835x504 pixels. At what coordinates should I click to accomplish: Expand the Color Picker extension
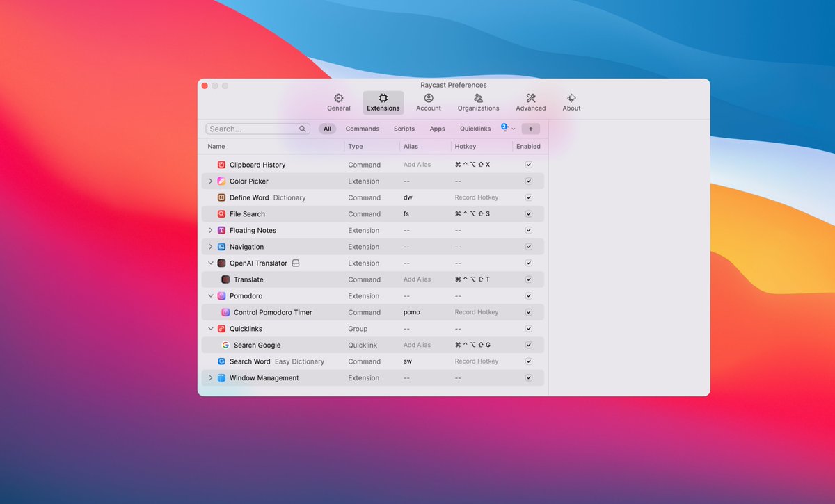[211, 181]
